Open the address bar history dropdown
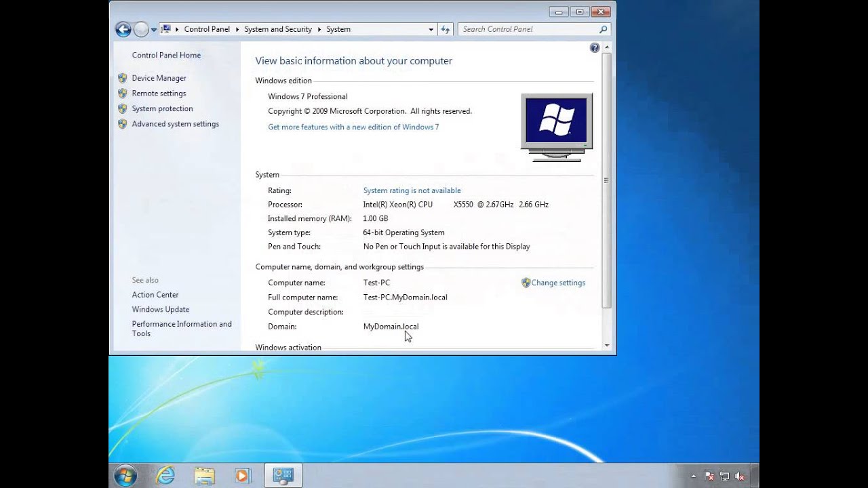The width and height of the screenshot is (868, 488). (x=431, y=29)
